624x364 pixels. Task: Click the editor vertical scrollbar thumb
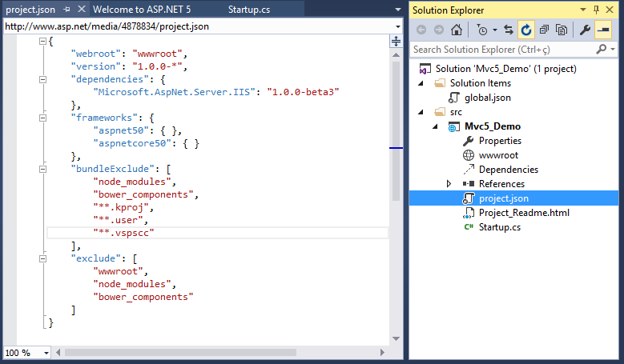(x=396, y=131)
